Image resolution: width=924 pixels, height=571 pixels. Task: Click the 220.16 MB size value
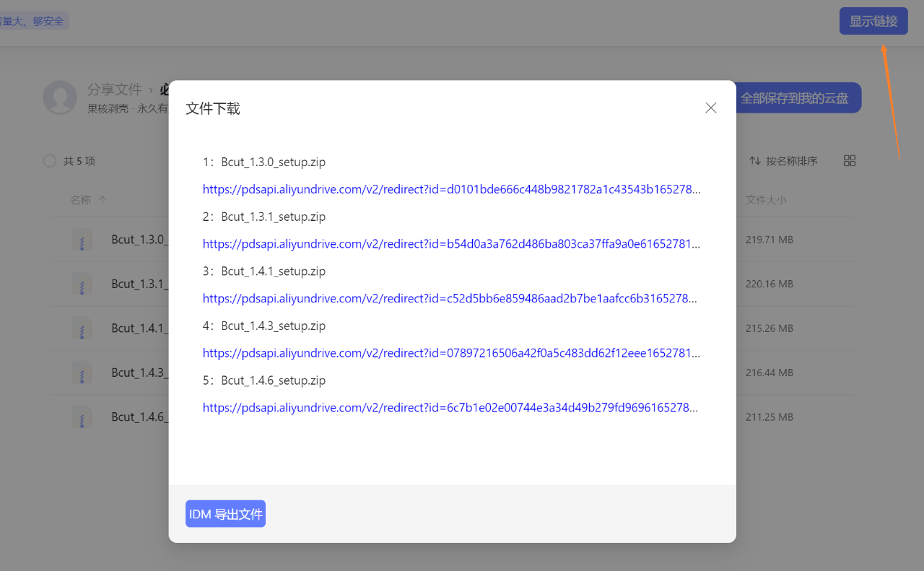pos(770,284)
